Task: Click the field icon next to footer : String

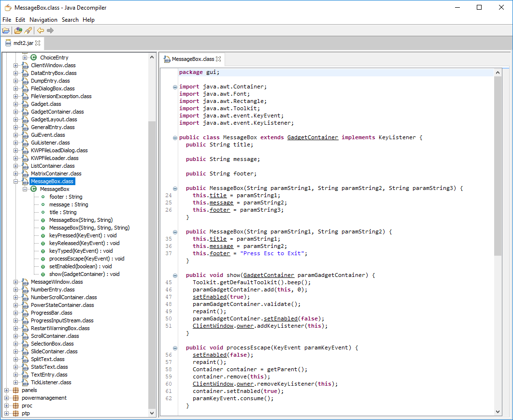Action: [43, 197]
